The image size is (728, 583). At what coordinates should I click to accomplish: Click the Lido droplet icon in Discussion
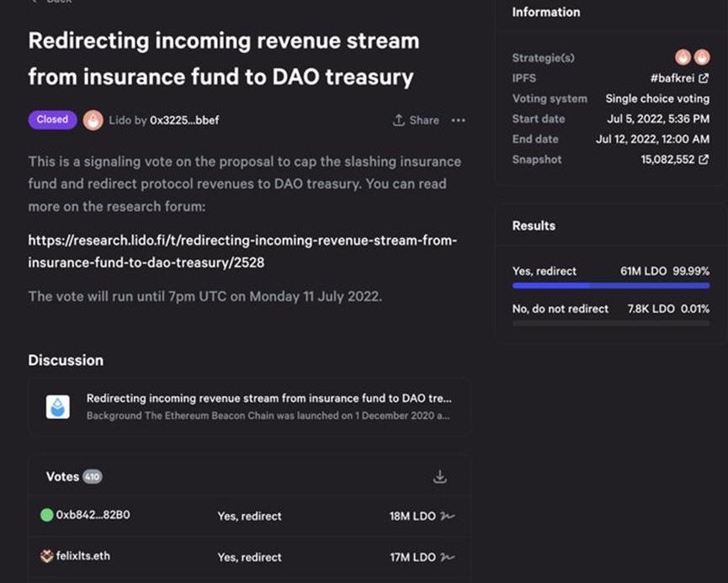pos(58,406)
